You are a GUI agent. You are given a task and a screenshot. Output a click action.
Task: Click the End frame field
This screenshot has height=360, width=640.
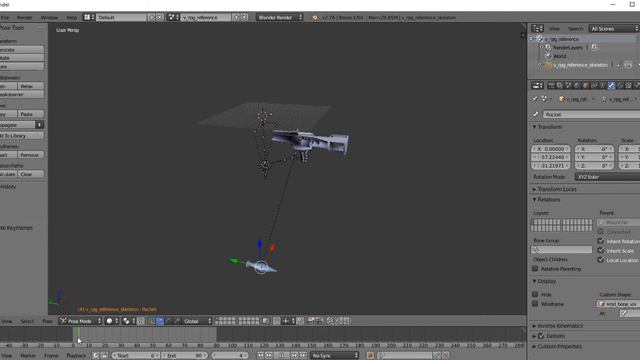point(185,356)
